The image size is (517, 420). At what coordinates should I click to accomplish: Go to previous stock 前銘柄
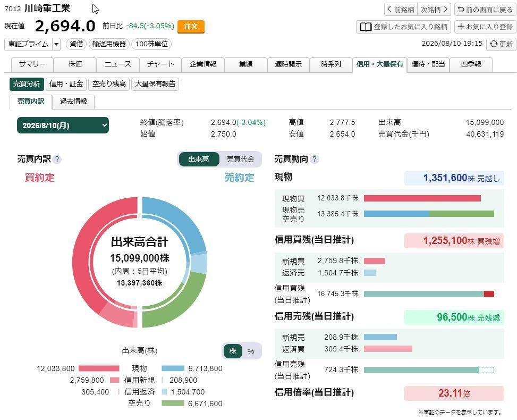(x=401, y=9)
